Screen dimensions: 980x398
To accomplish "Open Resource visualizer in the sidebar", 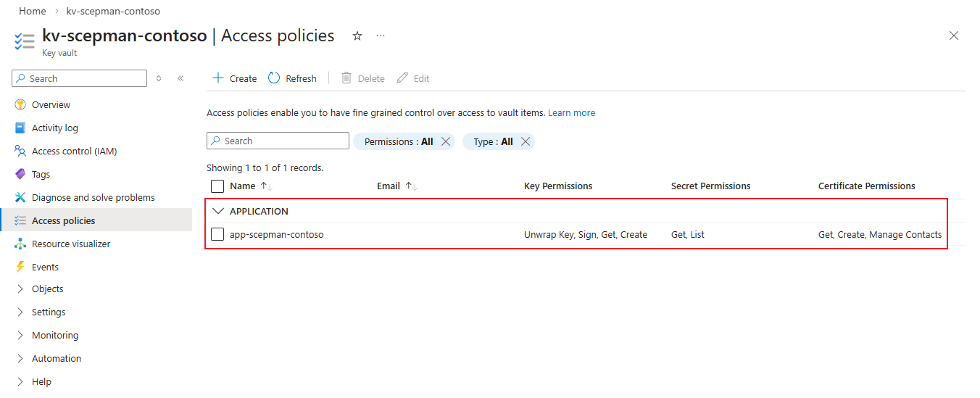I will click(71, 244).
